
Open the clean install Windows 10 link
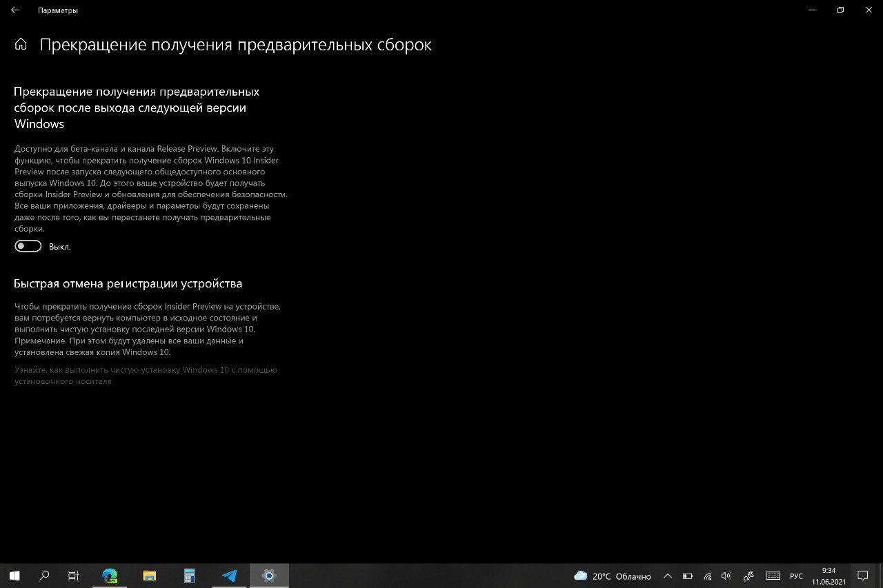(x=146, y=375)
